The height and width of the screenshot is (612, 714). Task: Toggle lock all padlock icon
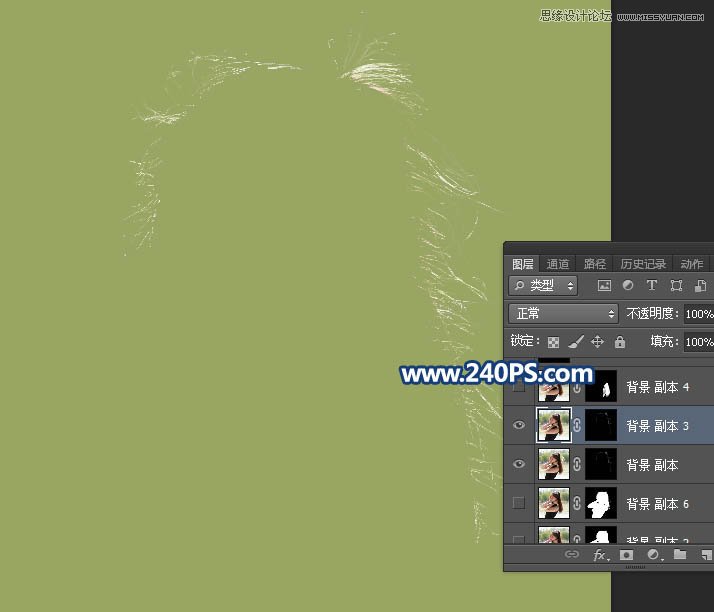(620, 342)
